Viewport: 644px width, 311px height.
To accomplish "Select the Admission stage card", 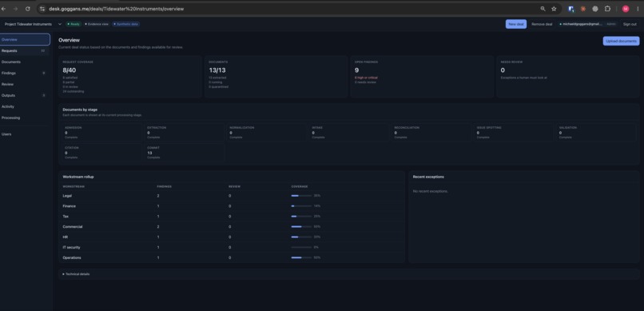I will (102, 132).
